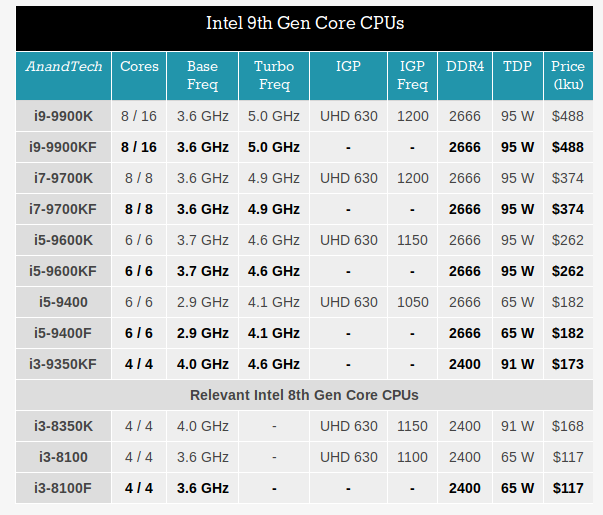The width and height of the screenshot is (603, 515).
Task: Click the 4.0 GHz base of i3-9350KF
Action: (203, 364)
